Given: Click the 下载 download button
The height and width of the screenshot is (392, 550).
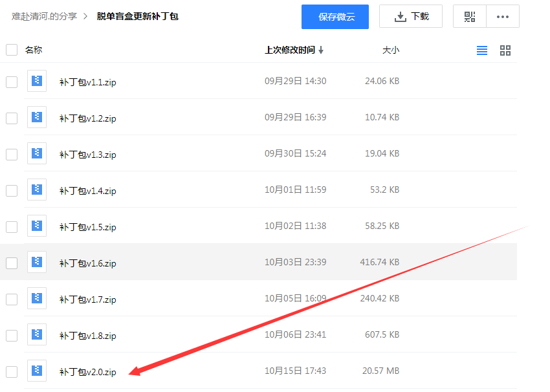Looking at the screenshot, I should click(x=411, y=16).
